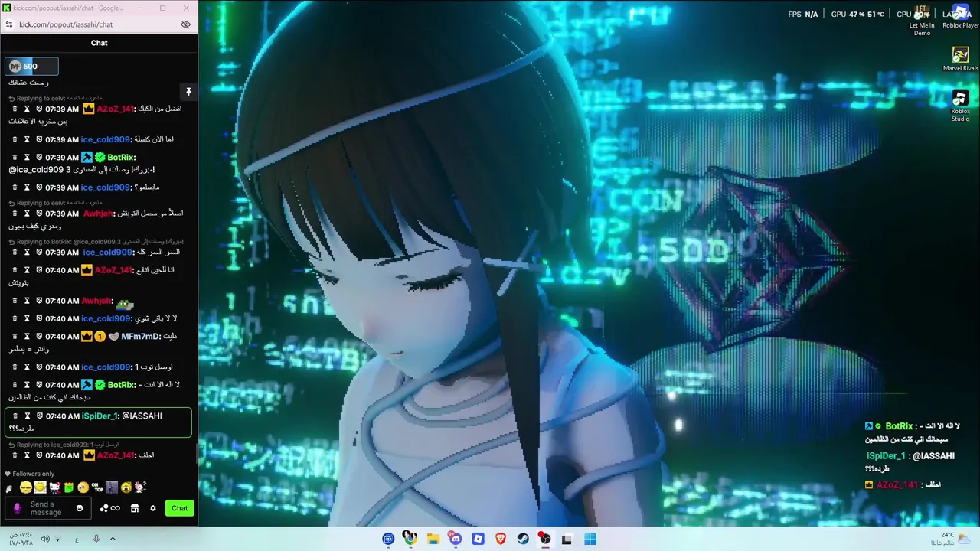Click the purple microphone in message box
Image resolution: width=980 pixels, height=551 pixels.
pos(18,508)
